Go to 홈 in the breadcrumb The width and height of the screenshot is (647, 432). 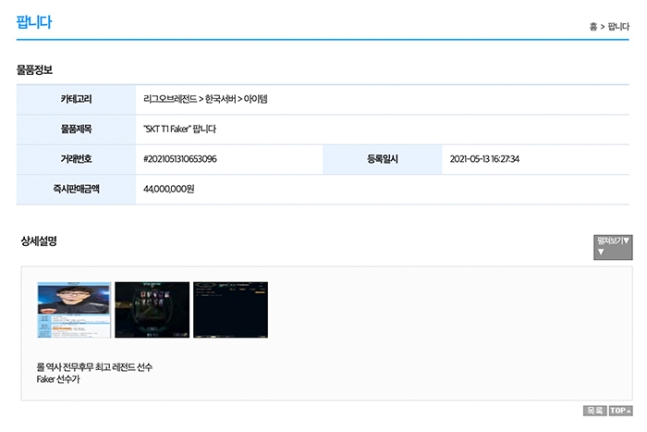pyautogui.click(x=593, y=26)
